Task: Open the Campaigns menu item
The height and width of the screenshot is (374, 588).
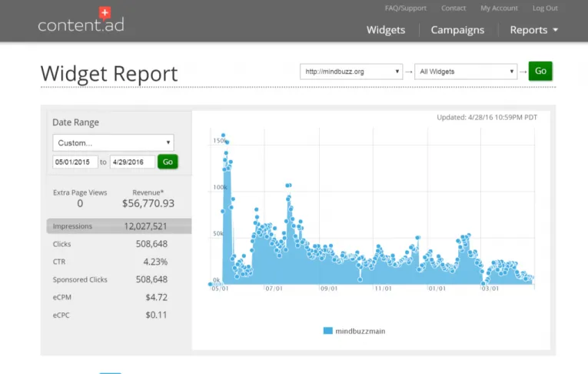Action: point(457,30)
